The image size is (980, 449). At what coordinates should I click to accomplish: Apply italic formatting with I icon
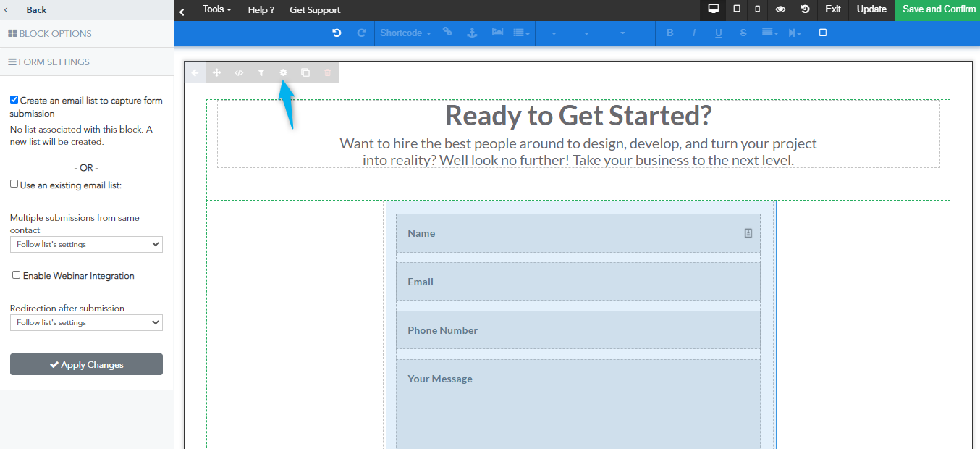pyautogui.click(x=694, y=33)
